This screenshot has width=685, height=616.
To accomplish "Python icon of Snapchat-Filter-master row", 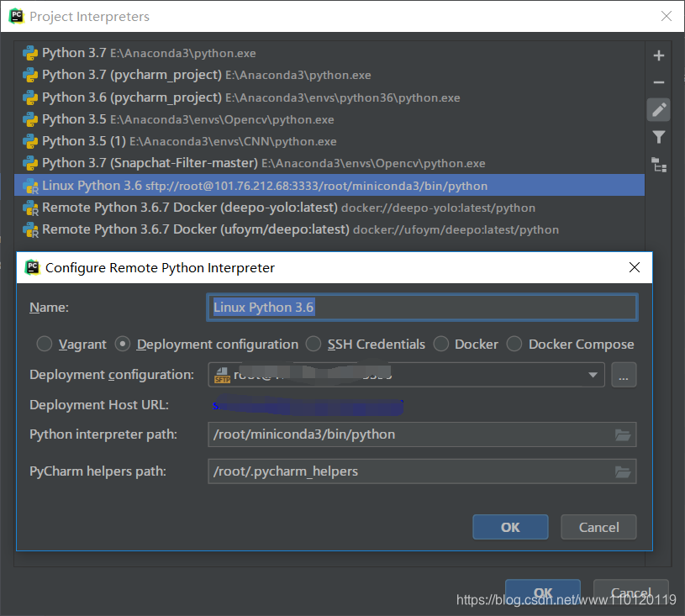I will click(30, 163).
